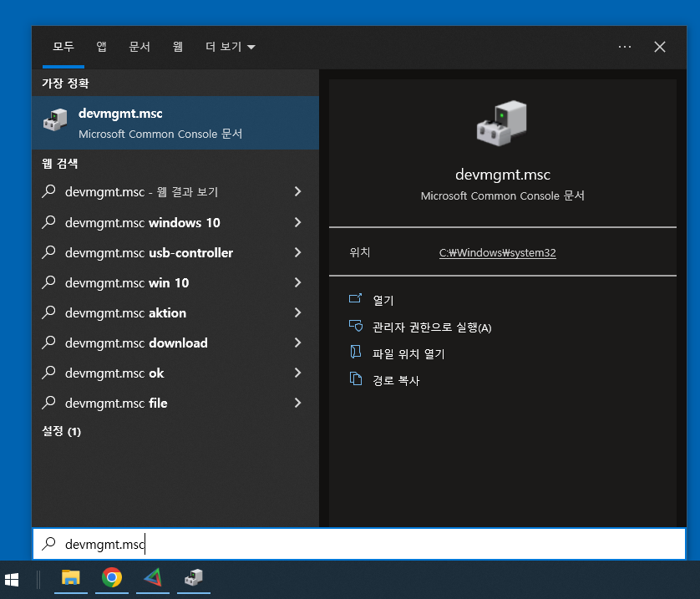Close the search panel with X
The height and width of the screenshot is (599, 700).
tap(660, 47)
